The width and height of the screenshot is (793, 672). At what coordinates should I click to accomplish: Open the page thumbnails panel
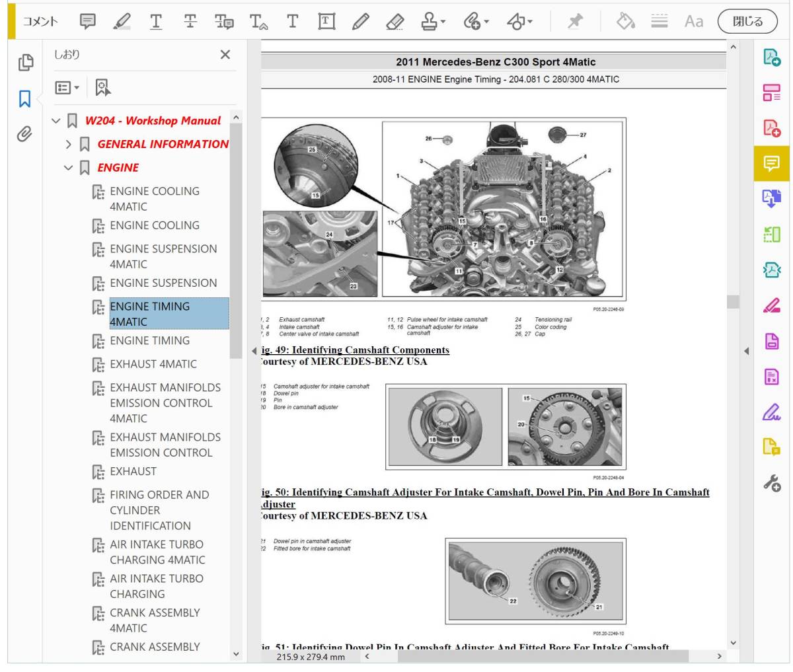(26, 63)
